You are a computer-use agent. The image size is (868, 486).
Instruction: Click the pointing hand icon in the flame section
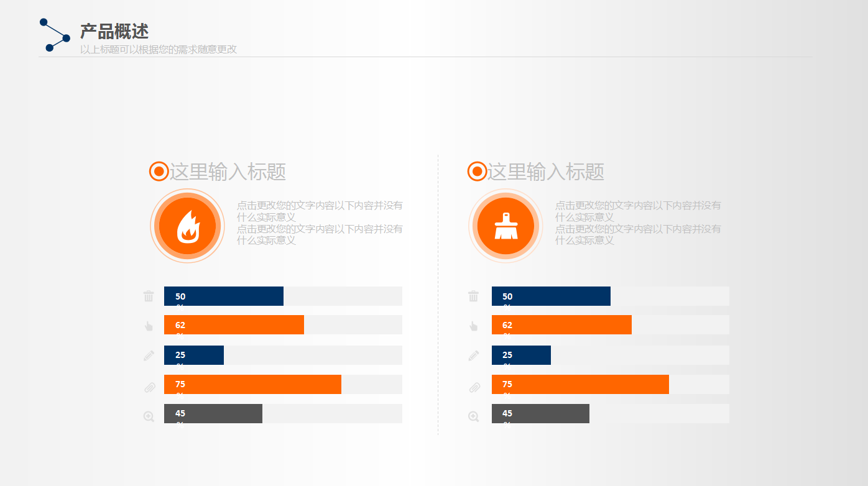[149, 326]
